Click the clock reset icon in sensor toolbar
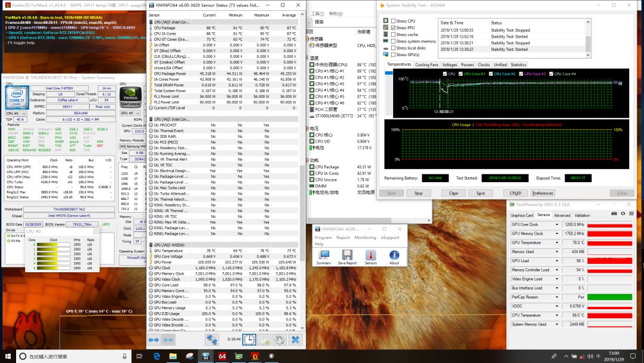 [249, 339]
